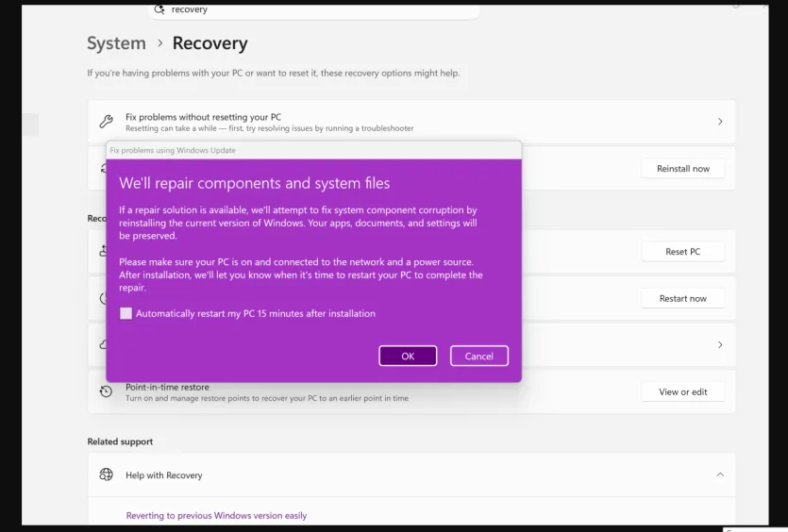Screen dimensions: 788x532
Task: Enable automatic restart after installation checkbox
Action: click(x=126, y=313)
